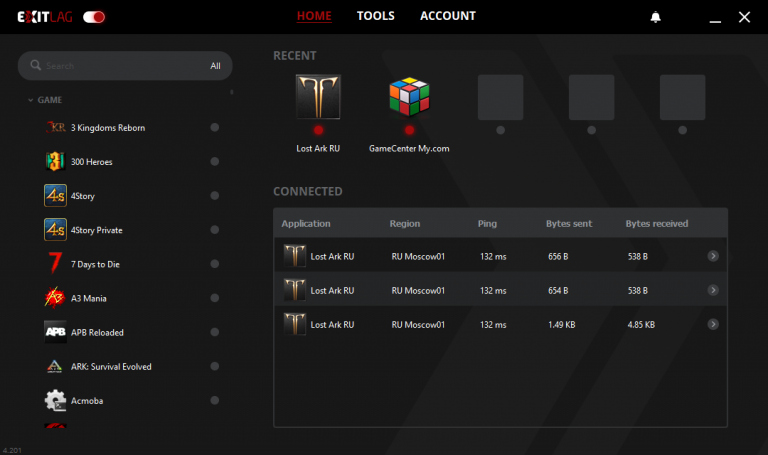Open the All filter dropdown

point(216,66)
